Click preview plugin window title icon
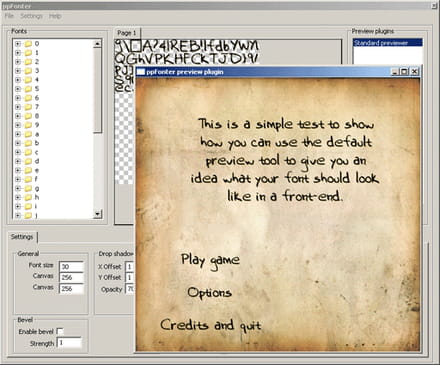 click(x=141, y=72)
